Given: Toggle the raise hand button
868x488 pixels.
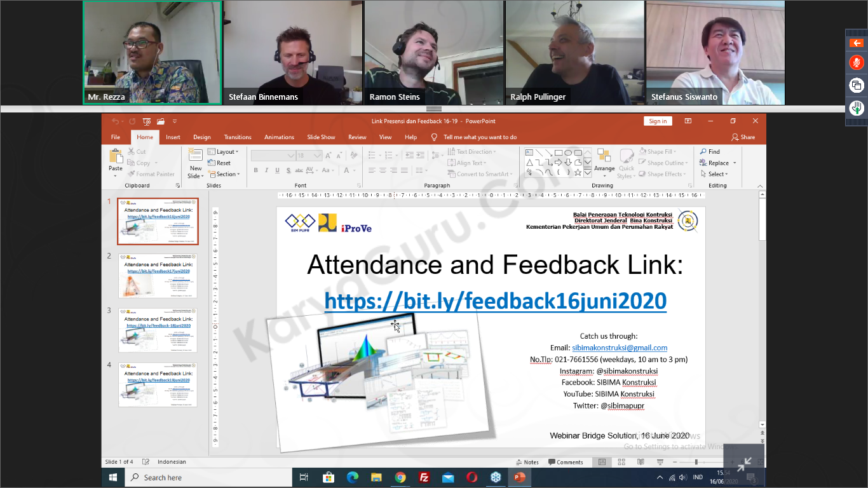Looking at the screenshot, I should [x=856, y=107].
